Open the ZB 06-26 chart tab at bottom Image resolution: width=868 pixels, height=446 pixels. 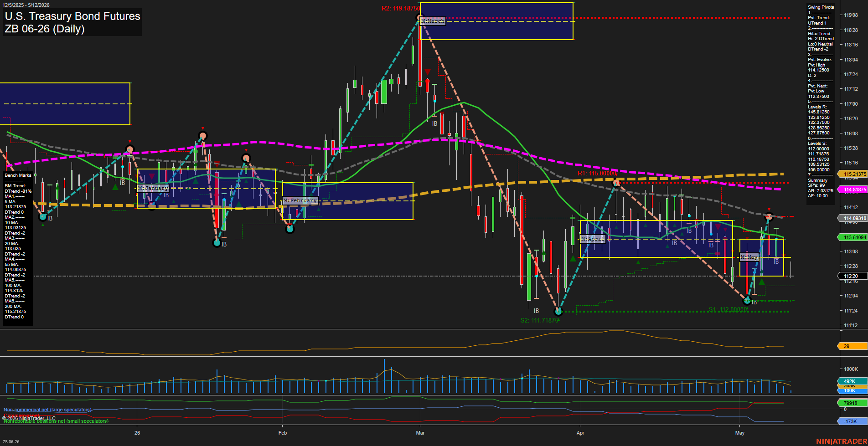[11, 442]
